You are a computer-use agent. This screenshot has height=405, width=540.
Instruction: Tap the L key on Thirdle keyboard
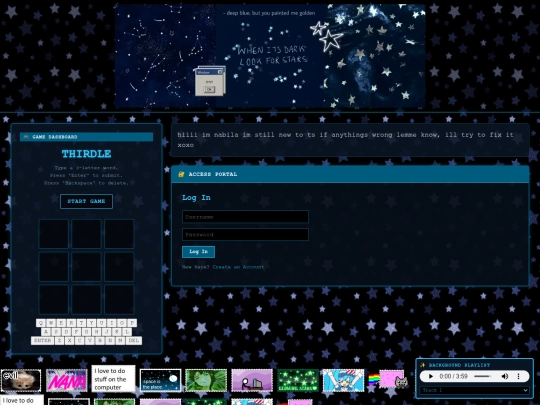point(127,332)
